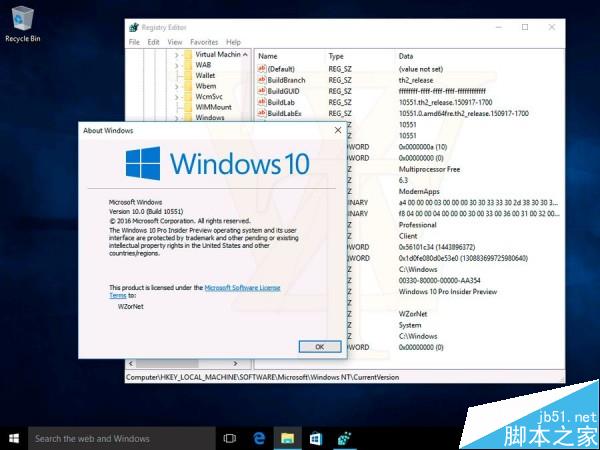The image size is (600, 450).
Task: Maximize the Registry Editor window
Action: coord(525,27)
